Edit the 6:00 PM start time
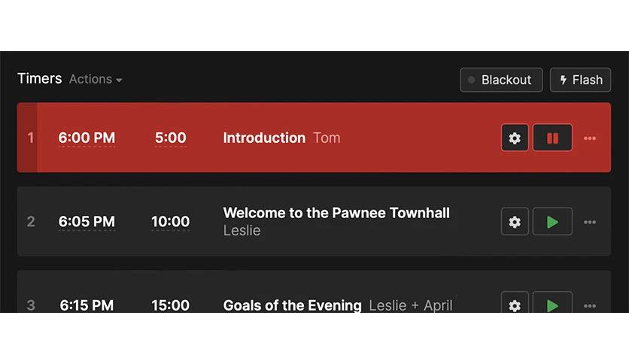The image size is (629, 364). point(87,138)
